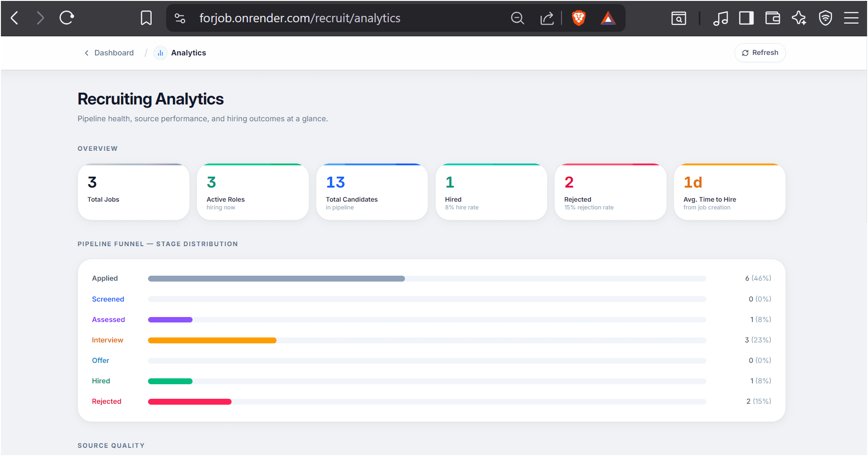Viewport: 868px width, 456px height.
Task: Click the Source Quality section heading
Action: [111, 446]
